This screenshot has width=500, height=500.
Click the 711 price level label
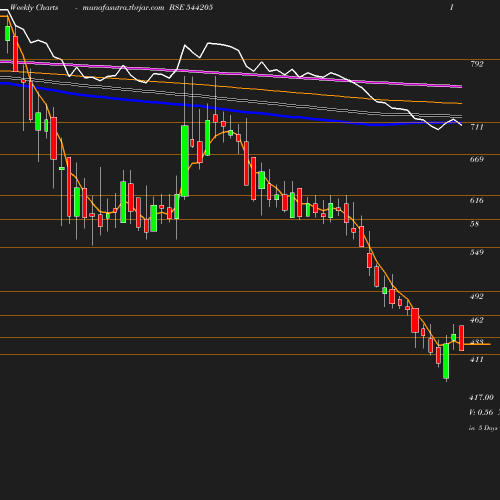[477, 127]
